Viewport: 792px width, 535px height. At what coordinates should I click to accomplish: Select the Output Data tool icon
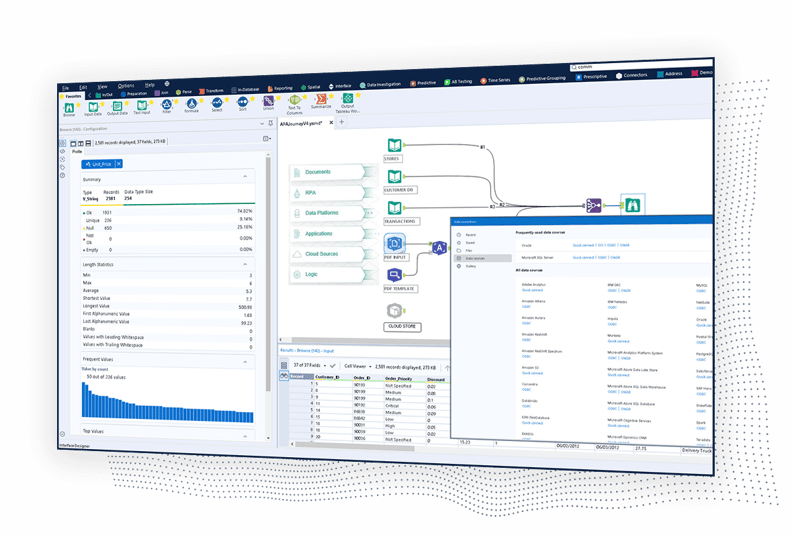coord(117,106)
